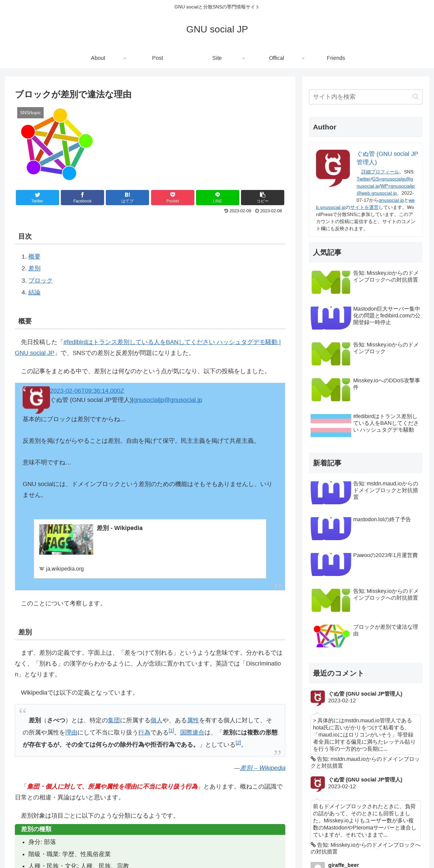Viewport: 434px width, 868px height.
Task: Share article on Facebook
Action: point(82,197)
